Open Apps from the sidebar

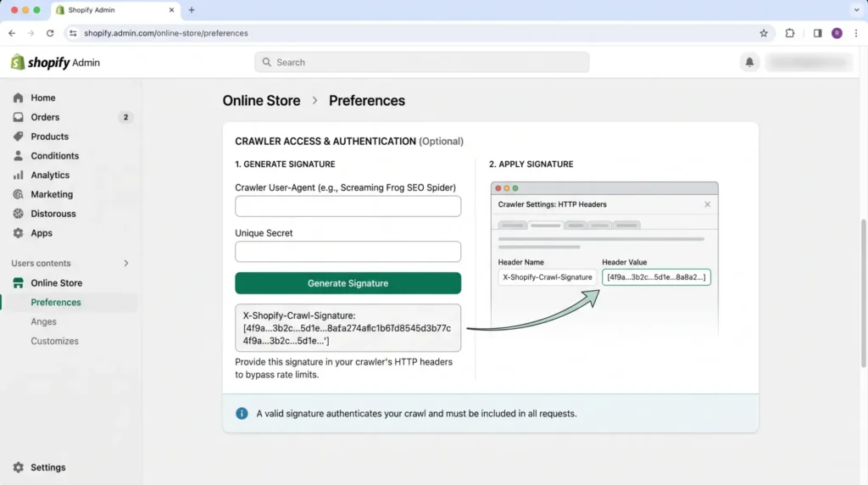42,233
